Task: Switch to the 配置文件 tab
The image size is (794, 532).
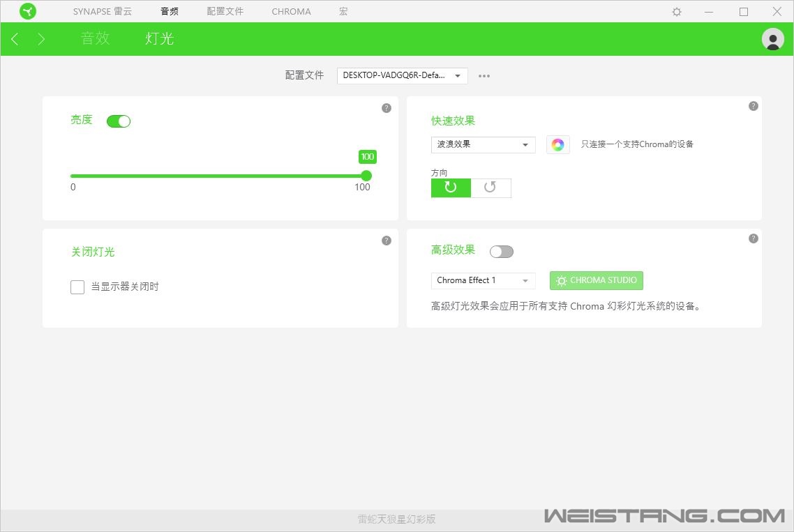Action: click(225, 11)
